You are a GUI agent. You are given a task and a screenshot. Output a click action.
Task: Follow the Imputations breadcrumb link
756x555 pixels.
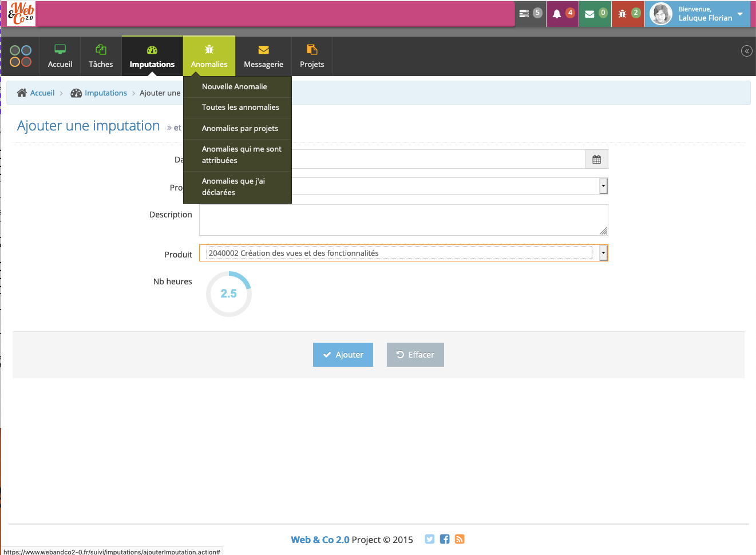[x=106, y=93]
